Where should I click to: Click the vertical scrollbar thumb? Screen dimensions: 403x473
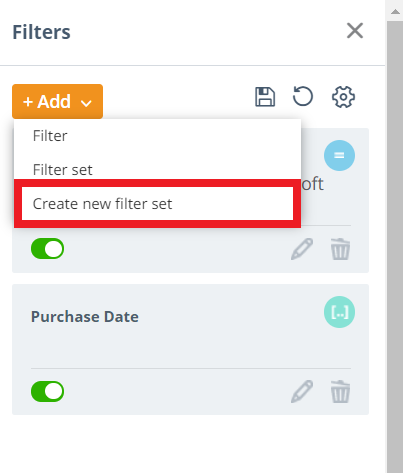[395, 247]
